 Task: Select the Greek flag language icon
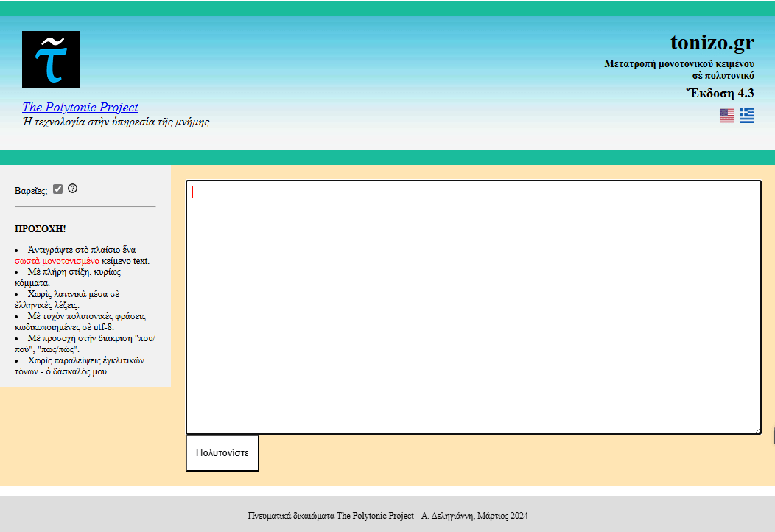pyautogui.click(x=746, y=116)
